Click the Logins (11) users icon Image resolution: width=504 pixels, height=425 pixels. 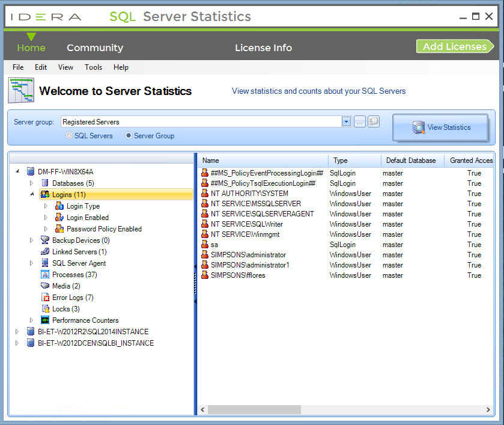[45, 194]
